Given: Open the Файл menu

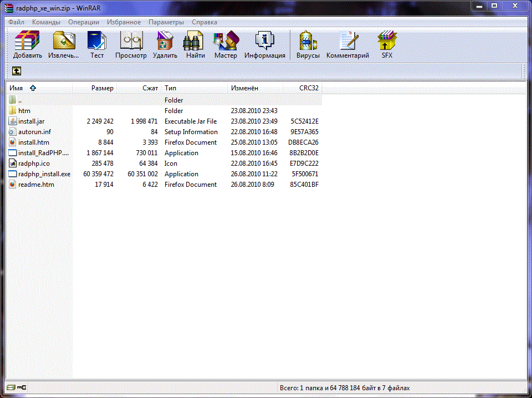Looking at the screenshot, I should click(x=16, y=22).
